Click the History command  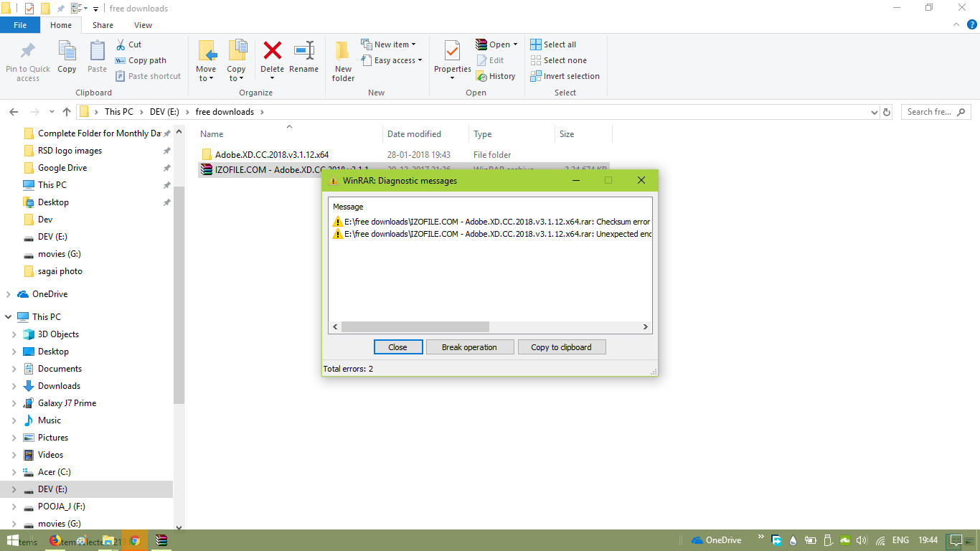point(496,76)
